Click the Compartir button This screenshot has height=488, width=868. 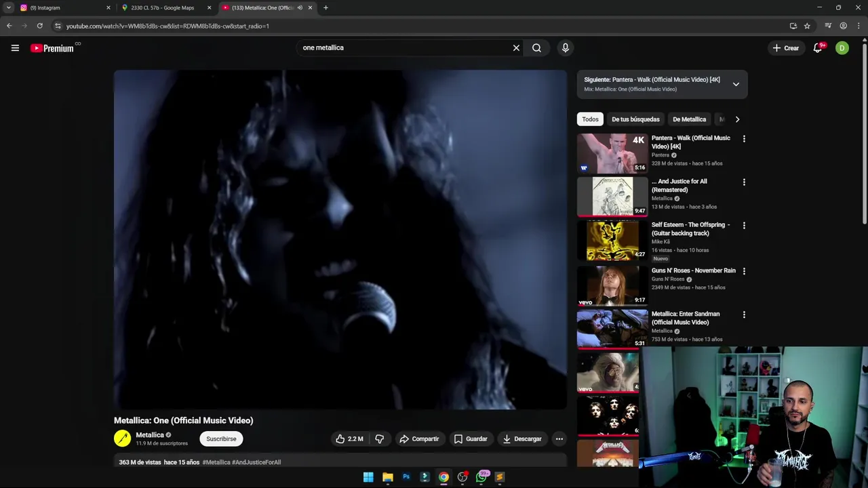click(x=419, y=439)
